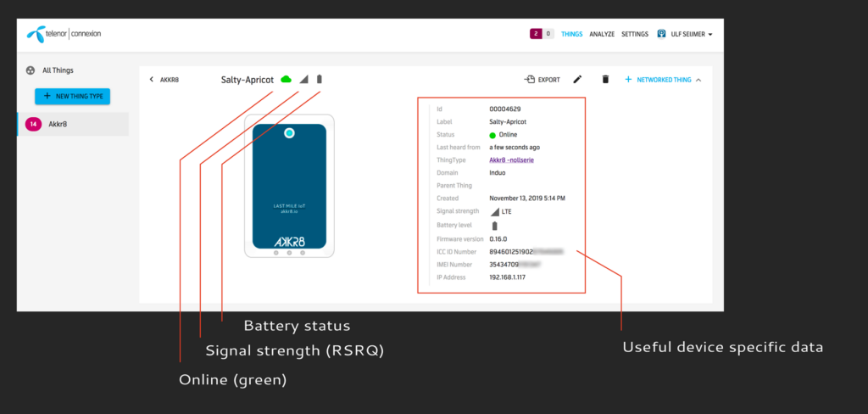Click the All Things icon in sidebar
The width and height of the screenshot is (868, 414).
coord(31,70)
